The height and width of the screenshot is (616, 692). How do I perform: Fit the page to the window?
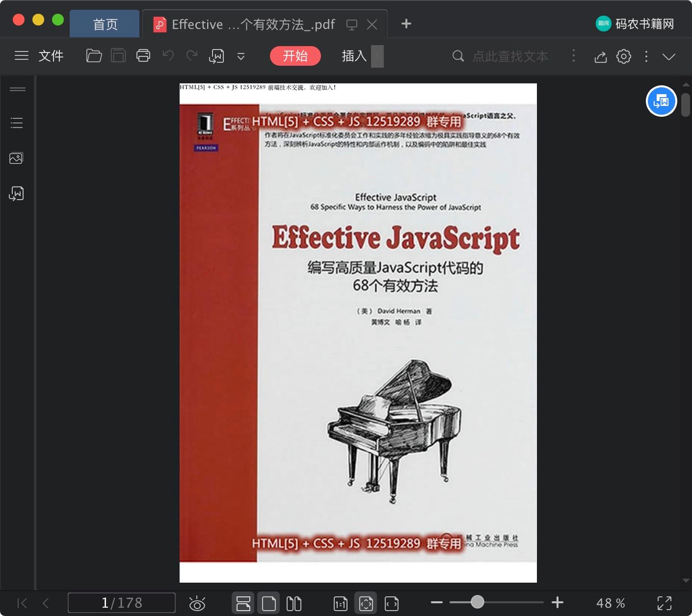click(366, 603)
